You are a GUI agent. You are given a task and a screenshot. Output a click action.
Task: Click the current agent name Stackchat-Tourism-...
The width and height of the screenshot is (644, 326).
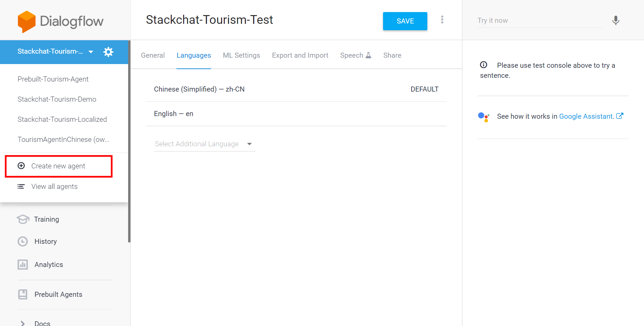coord(50,51)
